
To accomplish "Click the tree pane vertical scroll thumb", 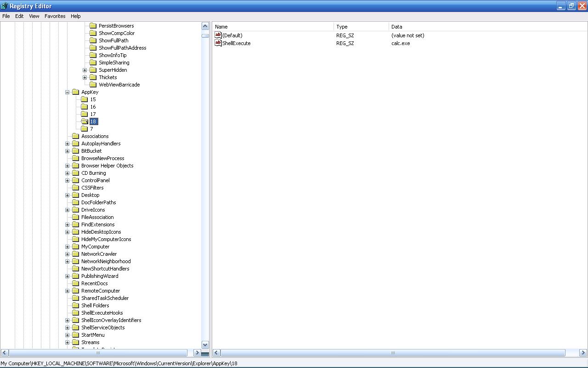I will (x=205, y=35).
